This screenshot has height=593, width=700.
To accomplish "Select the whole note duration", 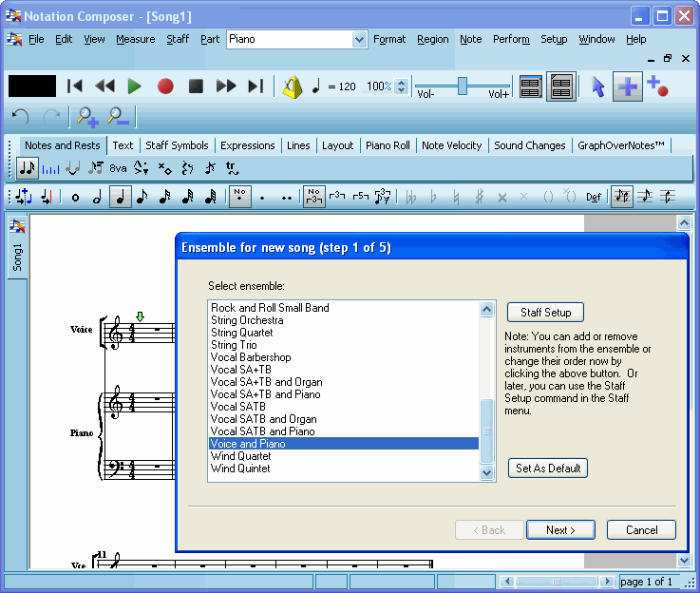I will [75, 197].
